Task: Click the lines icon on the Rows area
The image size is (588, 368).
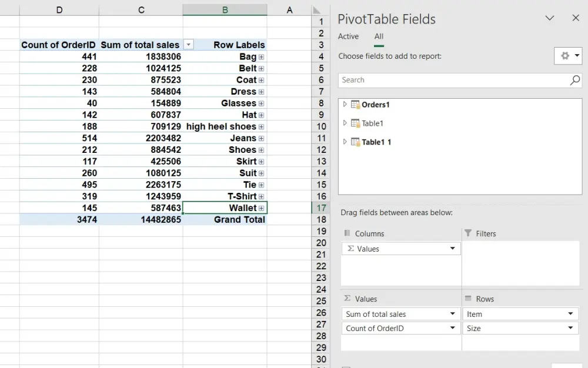Action: tap(469, 299)
